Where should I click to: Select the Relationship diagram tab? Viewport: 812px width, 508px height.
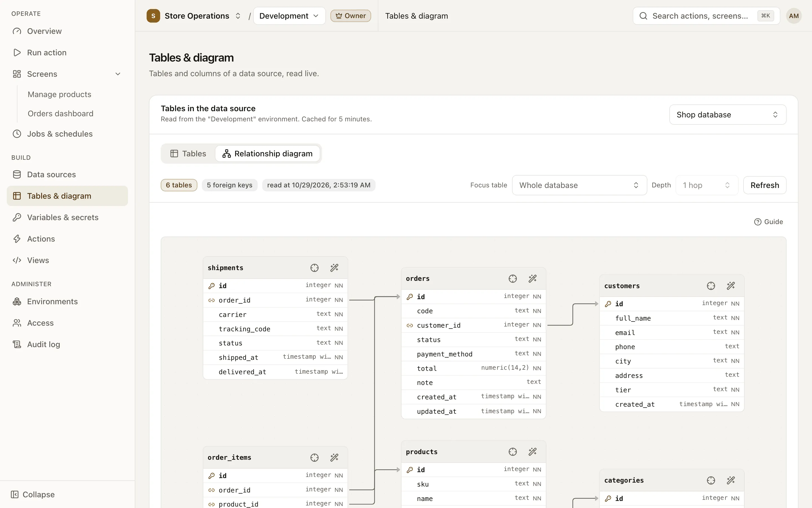267,154
